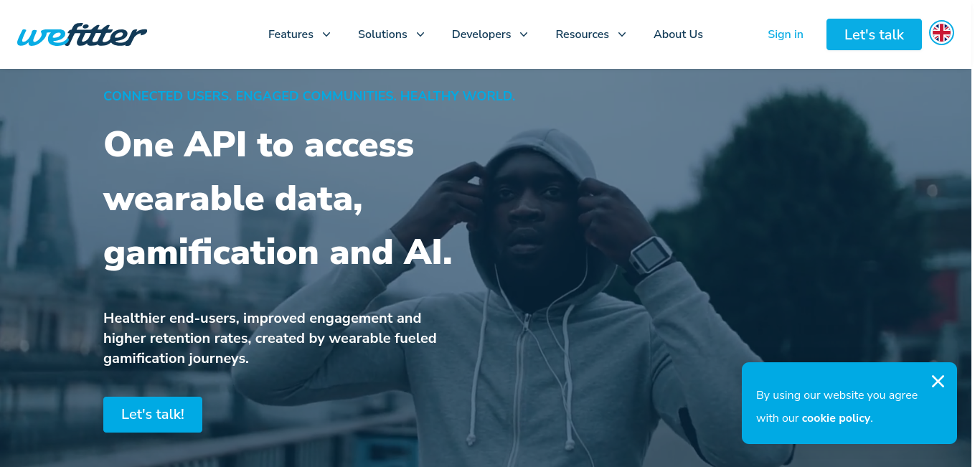Click the header Let's talk button
Screen dimensions: 980x467
[x=874, y=34]
